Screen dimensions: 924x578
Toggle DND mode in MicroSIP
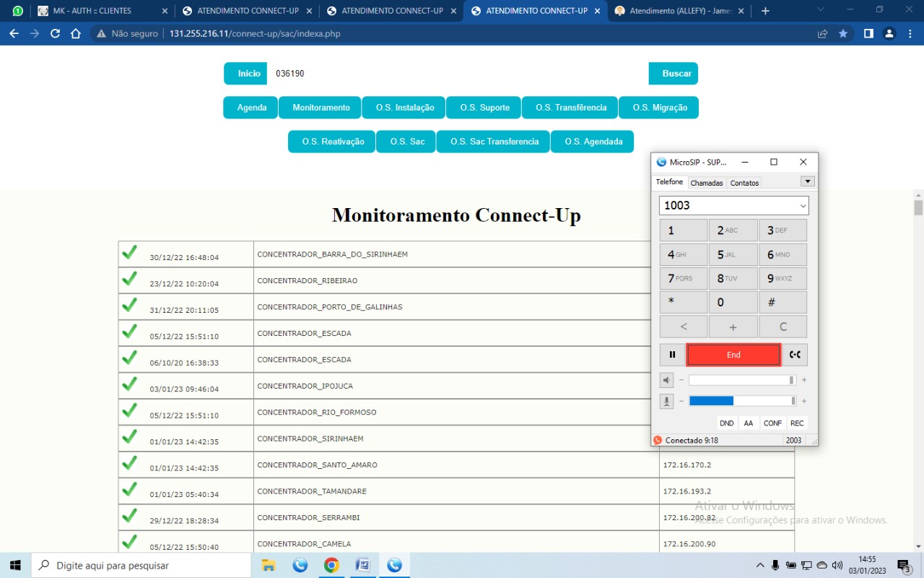[x=726, y=423]
